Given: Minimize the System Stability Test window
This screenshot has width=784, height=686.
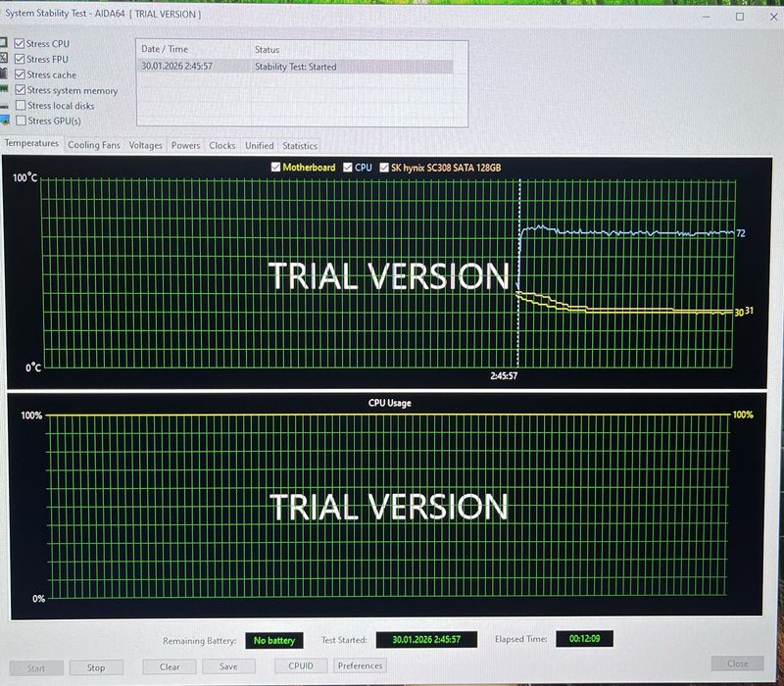Looking at the screenshot, I should [x=706, y=17].
